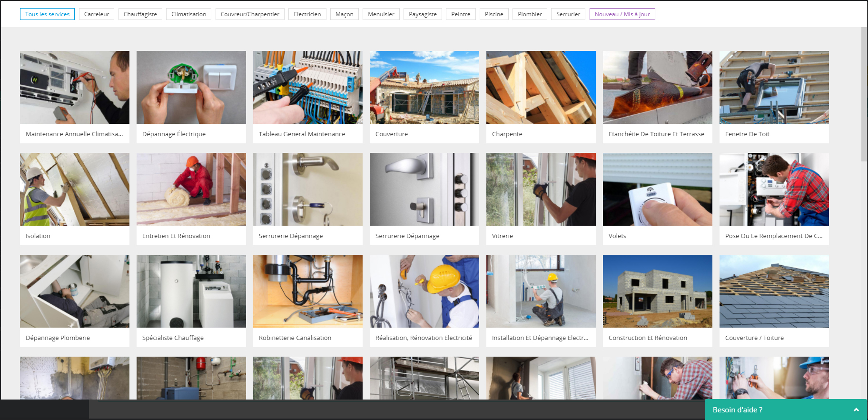The height and width of the screenshot is (420, 868).
Task: Open the Couverture / Toiture image
Action: pos(774,291)
